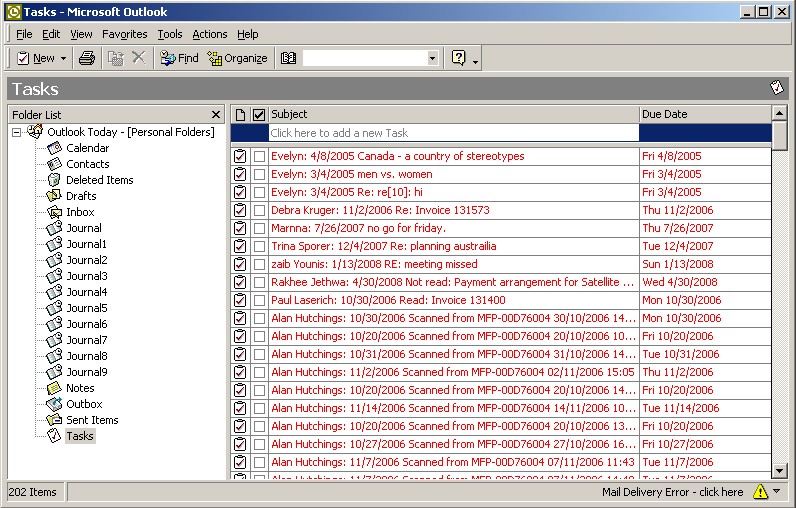Viewport: 796px width, 508px height.
Task: Click inside the Find a Contact text box
Action: [x=364, y=58]
